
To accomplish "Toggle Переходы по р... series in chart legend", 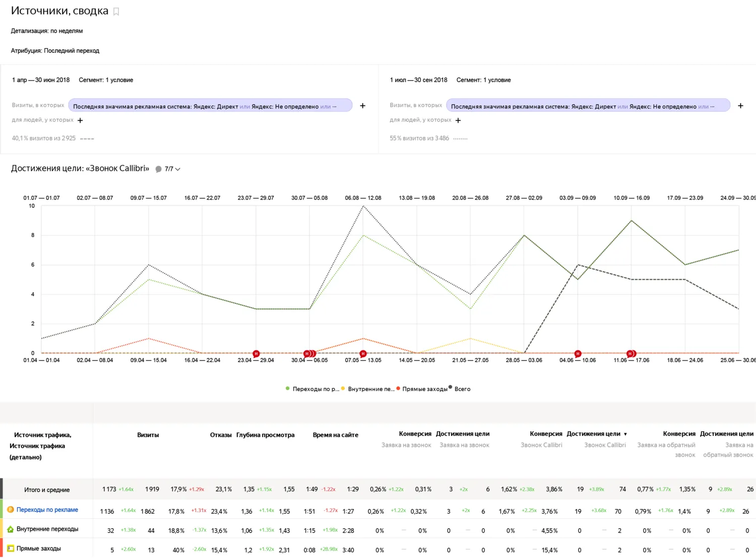I will (x=312, y=389).
